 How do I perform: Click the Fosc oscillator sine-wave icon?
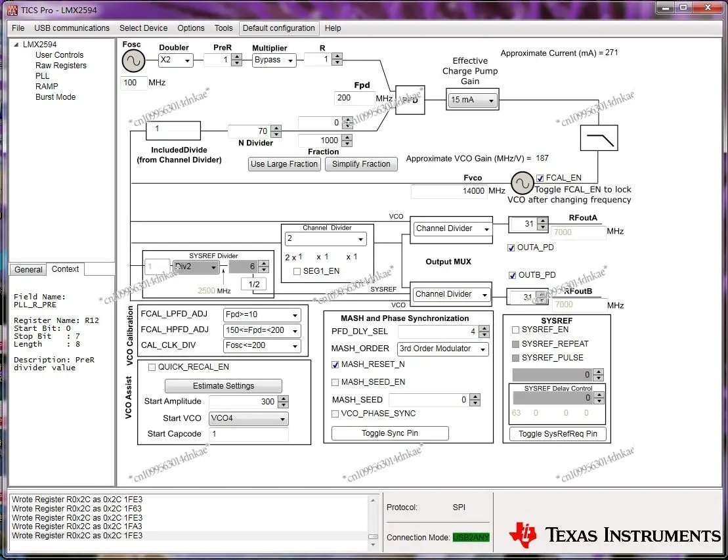coord(133,61)
